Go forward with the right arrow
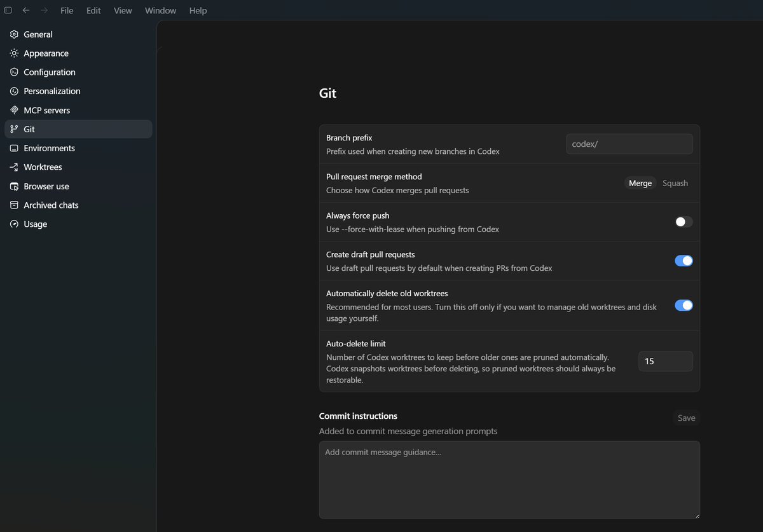The image size is (763, 532). point(44,11)
